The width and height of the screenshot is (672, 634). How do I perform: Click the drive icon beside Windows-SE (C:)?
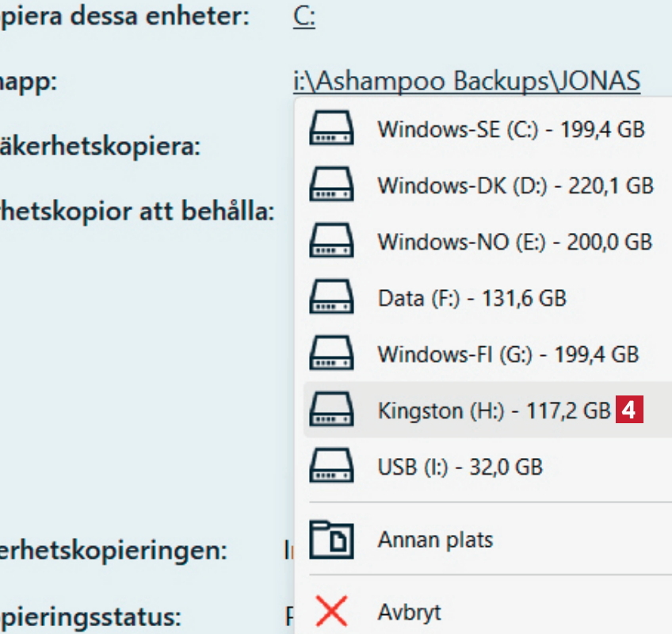(x=331, y=129)
